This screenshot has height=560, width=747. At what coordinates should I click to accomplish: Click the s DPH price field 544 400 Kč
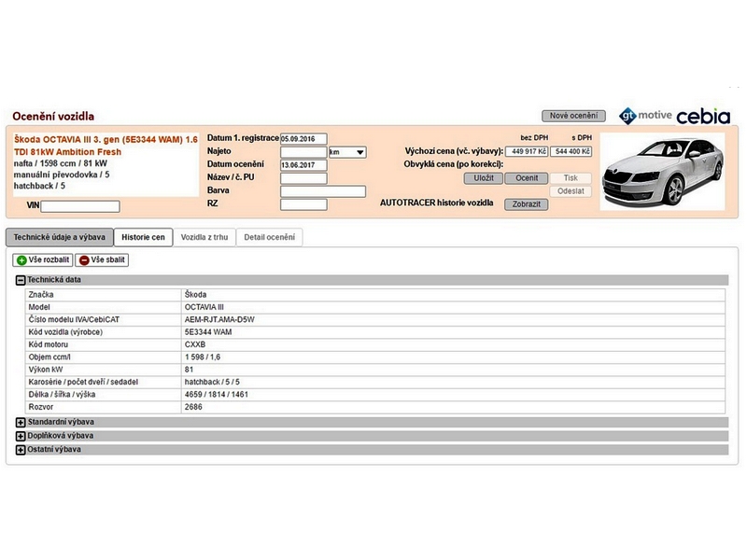coord(571,151)
